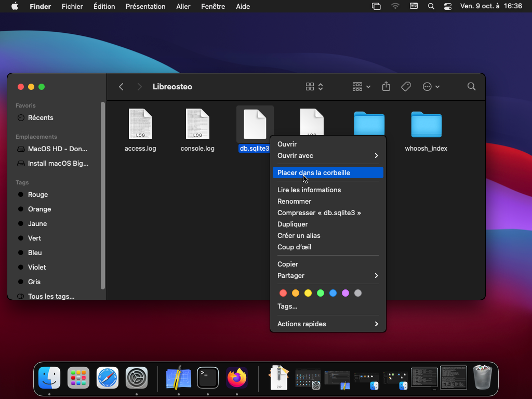The image size is (532, 399).
Task: Open System Preferences from the Dock
Action: coord(137,378)
